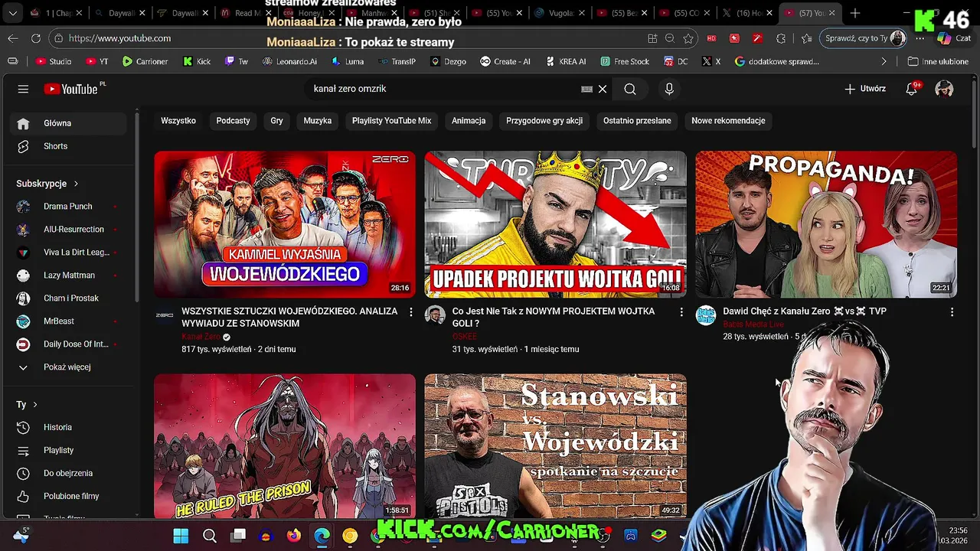Open the Upadek Projektu Wojtka Goli thumbnail
Image resolution: width=980 pixels, height=551 pixels.
(x=556, y=224)
